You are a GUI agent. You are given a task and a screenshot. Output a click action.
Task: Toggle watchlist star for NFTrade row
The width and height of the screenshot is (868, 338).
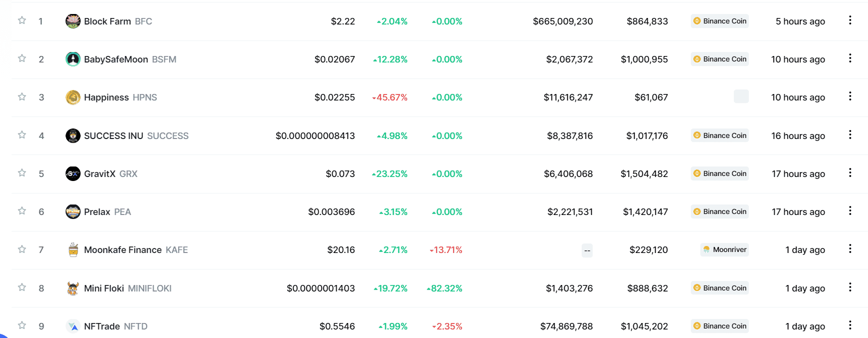click(22, 325)
